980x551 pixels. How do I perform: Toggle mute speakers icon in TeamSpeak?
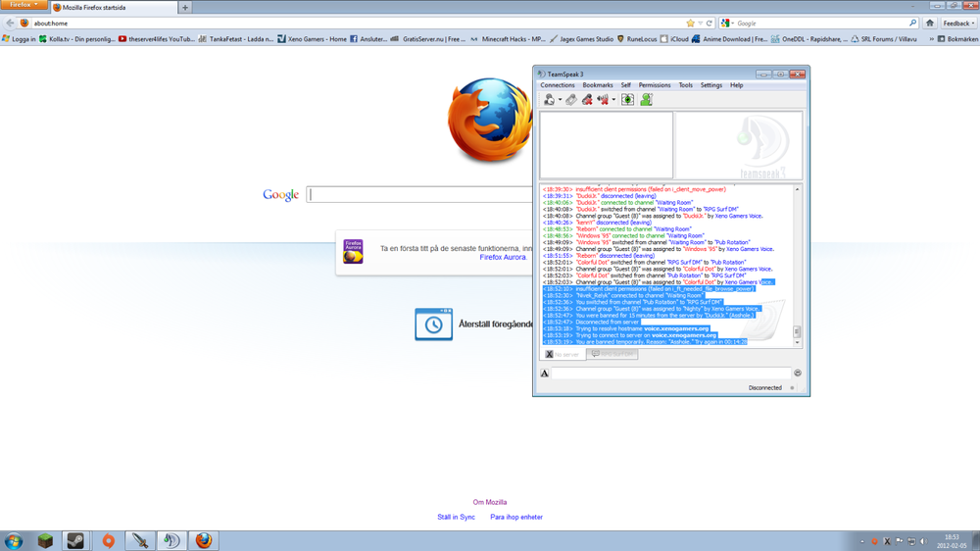pyautogui.click(x=603, y=99)
